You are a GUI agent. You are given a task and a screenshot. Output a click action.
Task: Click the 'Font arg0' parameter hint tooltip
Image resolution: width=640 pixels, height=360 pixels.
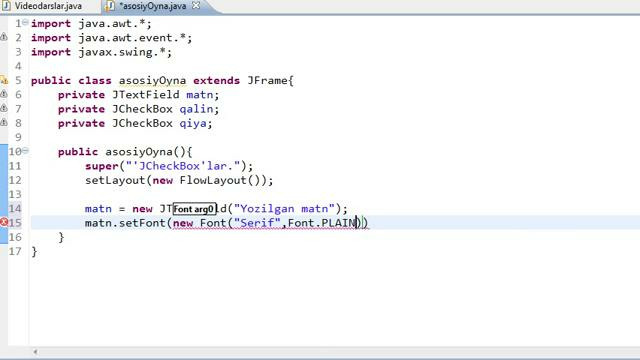point(194,209)
